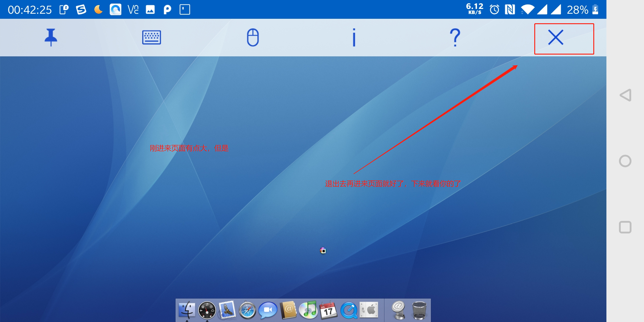
Task: Open System Preferences in dock
Action: (369, 310)
